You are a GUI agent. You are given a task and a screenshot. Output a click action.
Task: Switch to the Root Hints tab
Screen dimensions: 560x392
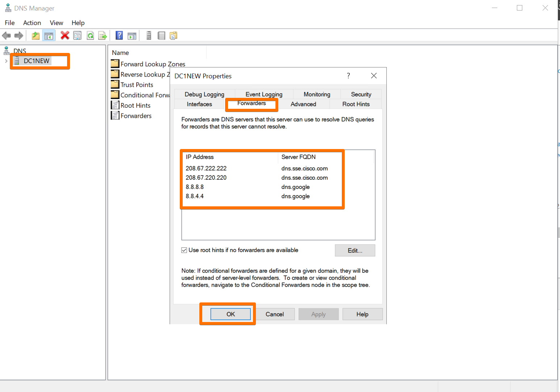point(356,104)
